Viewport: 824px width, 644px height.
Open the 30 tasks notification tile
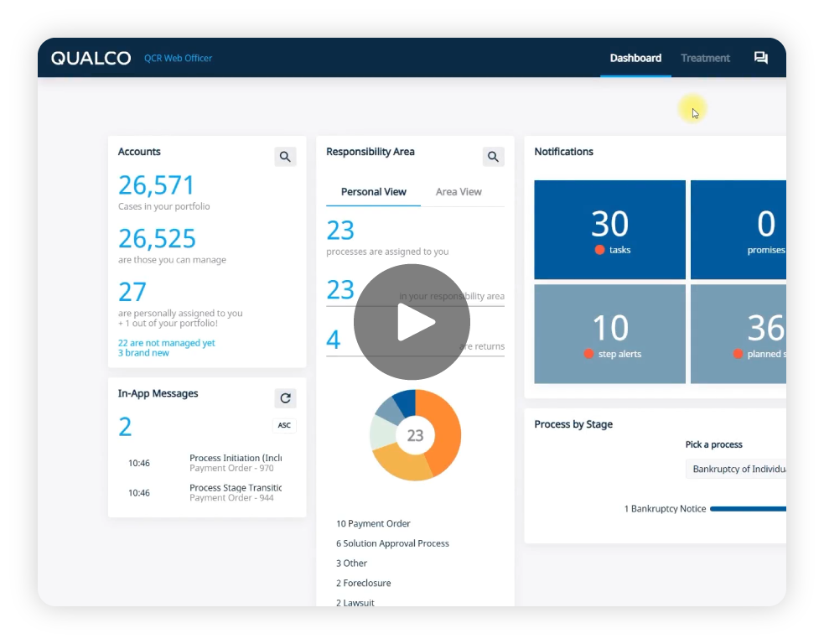(x=609, y=230)
